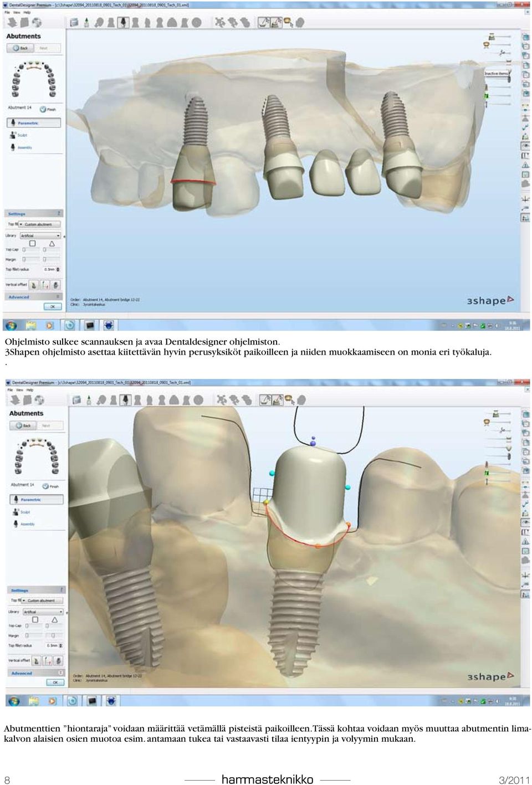532x785 pixels.
Task: Click middle Vertical offset icon, upper screenshot
Action: point(45,285)
